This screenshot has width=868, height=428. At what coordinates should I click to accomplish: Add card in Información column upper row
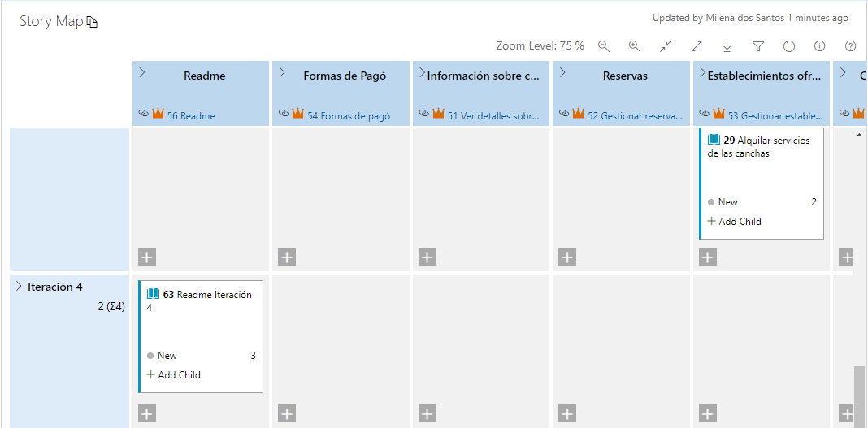pos(427,257)
